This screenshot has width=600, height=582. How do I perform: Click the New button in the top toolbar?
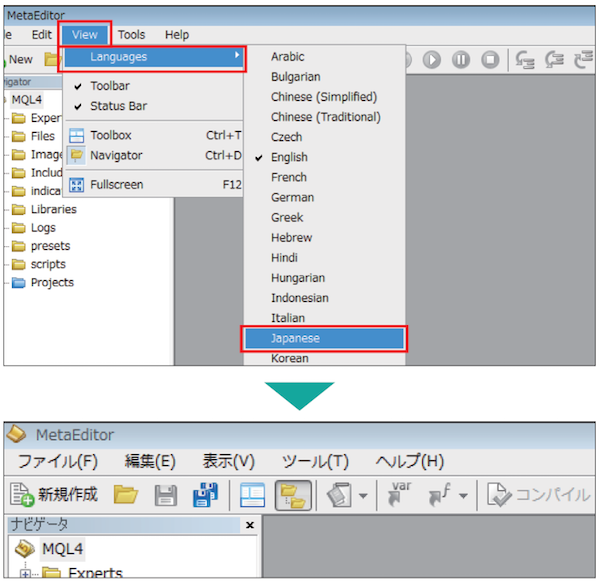click(x=20, y=60)
